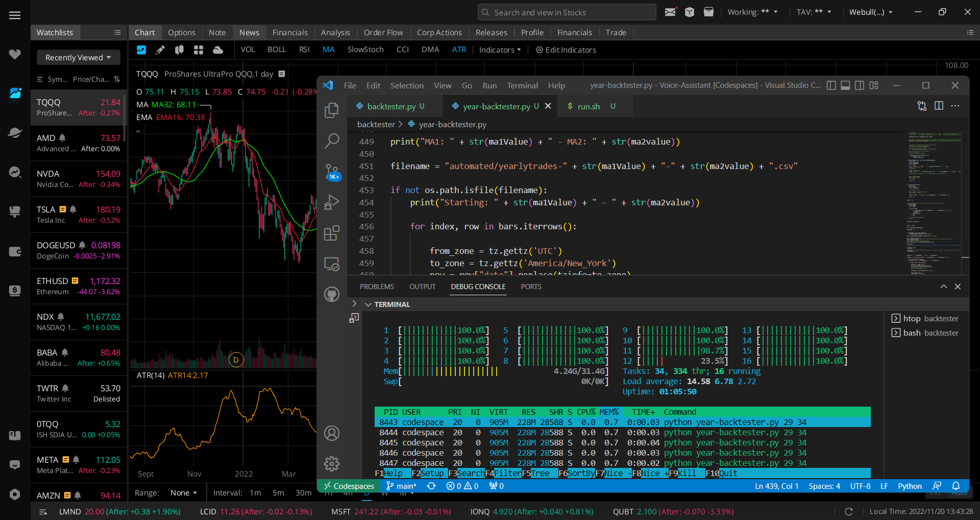Open the Run and Debug icon
Screen dimensions: 980x520
332,202
